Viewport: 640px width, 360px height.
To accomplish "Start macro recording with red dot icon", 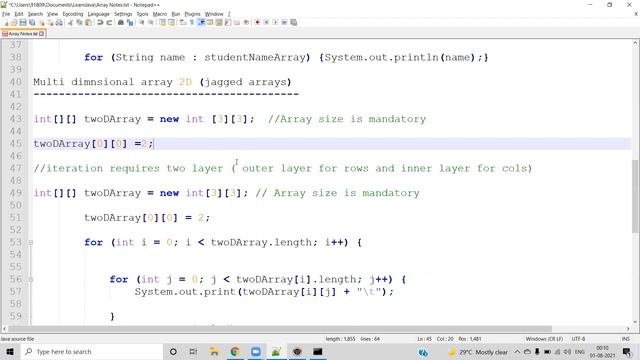I will pos(257,22).
